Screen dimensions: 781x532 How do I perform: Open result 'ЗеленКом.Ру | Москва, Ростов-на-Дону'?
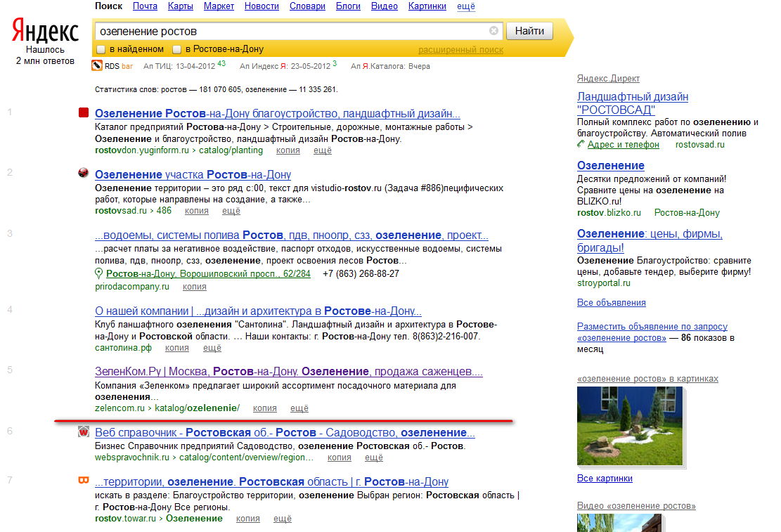pyautogui.click(x=289, y=371)
